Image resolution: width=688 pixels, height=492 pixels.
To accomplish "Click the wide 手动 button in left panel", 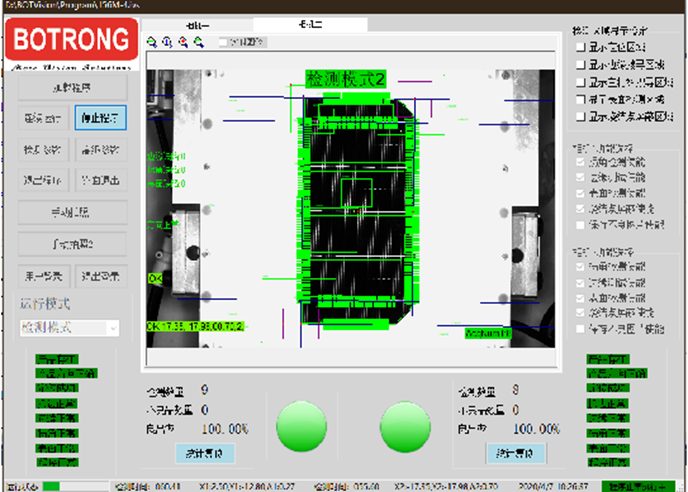I will 72,213.
